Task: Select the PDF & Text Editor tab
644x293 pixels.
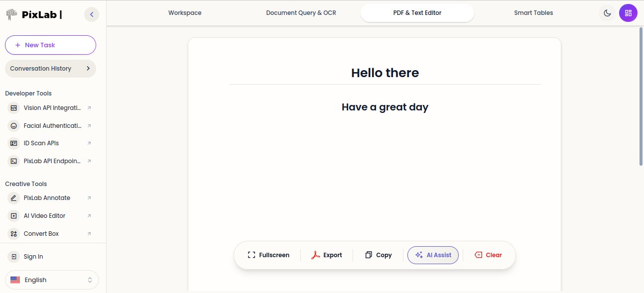Action: pyautogui.click(x=417, y=13)
